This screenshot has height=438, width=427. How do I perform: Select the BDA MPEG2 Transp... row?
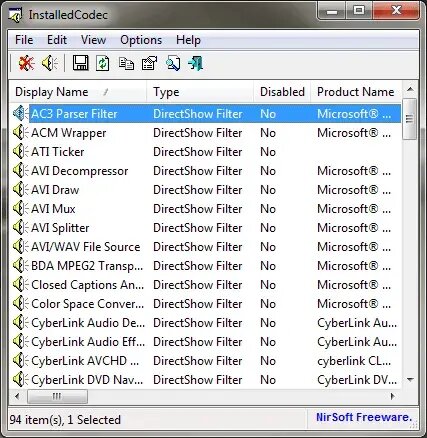click(205, 266)
